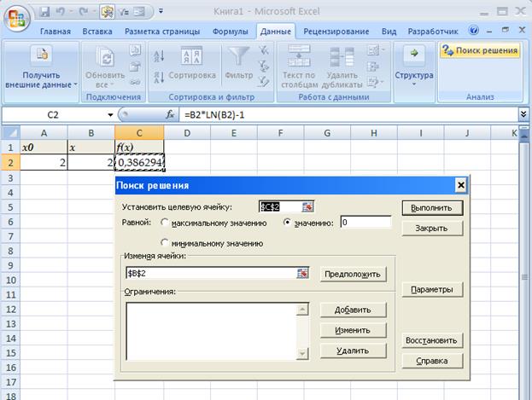532x400 pixels.
Task: Open Get External Data menu
Action: click(x=41, y=67)
